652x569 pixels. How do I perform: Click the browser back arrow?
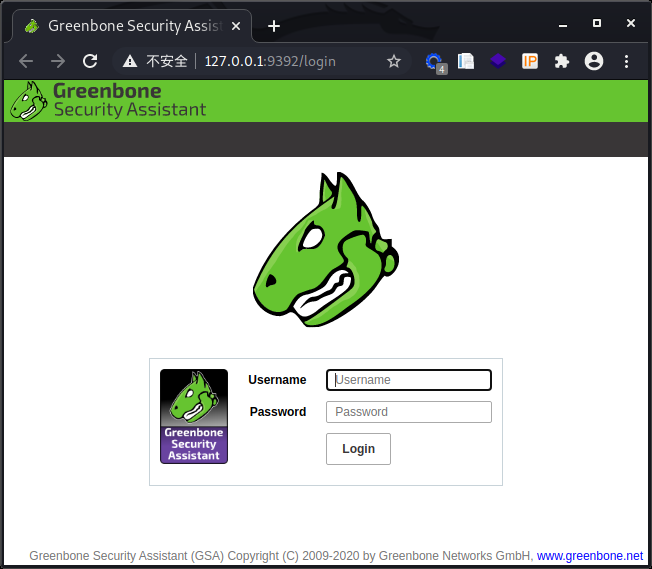(26, 61)
